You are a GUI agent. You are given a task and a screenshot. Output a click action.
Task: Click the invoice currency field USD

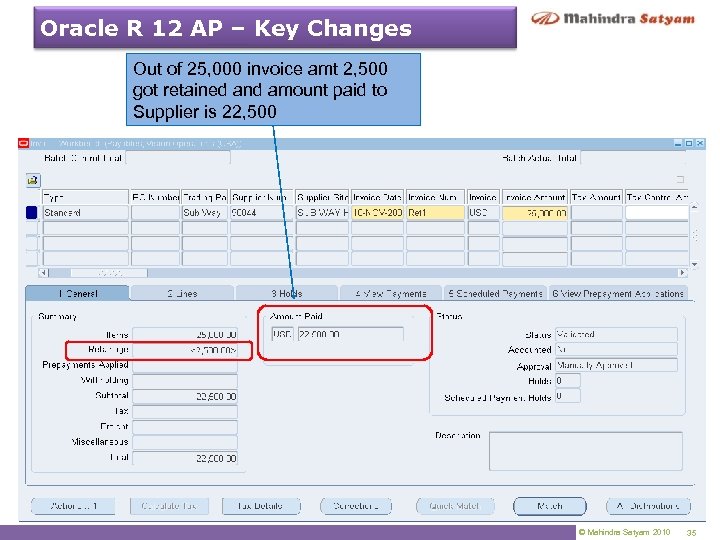pyautogui.click(x=484, y=213)
